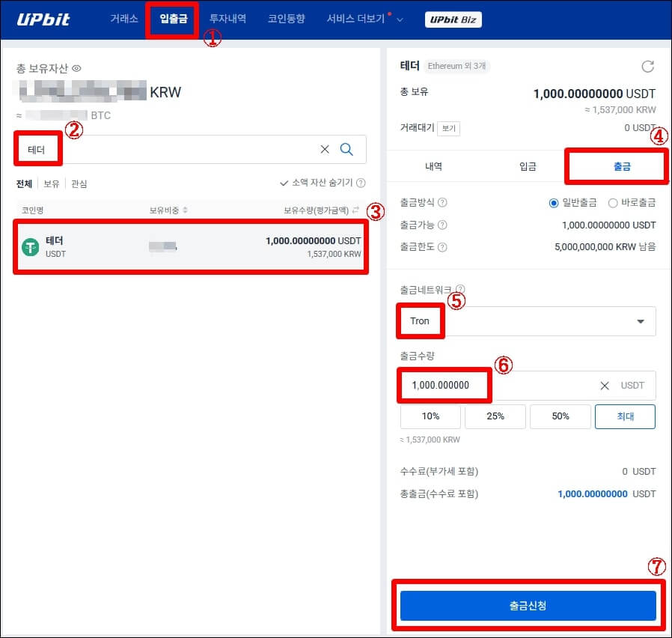
Task: Click the refresh icon beside 테더
Action: [x=647, y=66]
